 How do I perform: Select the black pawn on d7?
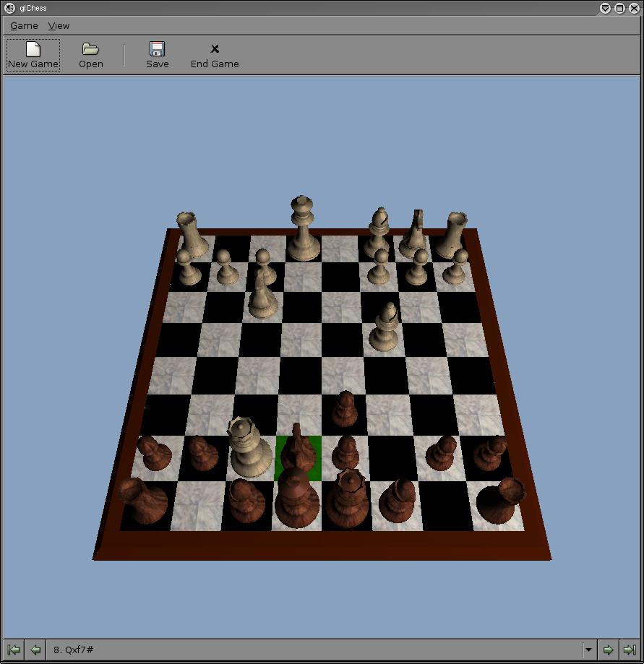(345, 453)
